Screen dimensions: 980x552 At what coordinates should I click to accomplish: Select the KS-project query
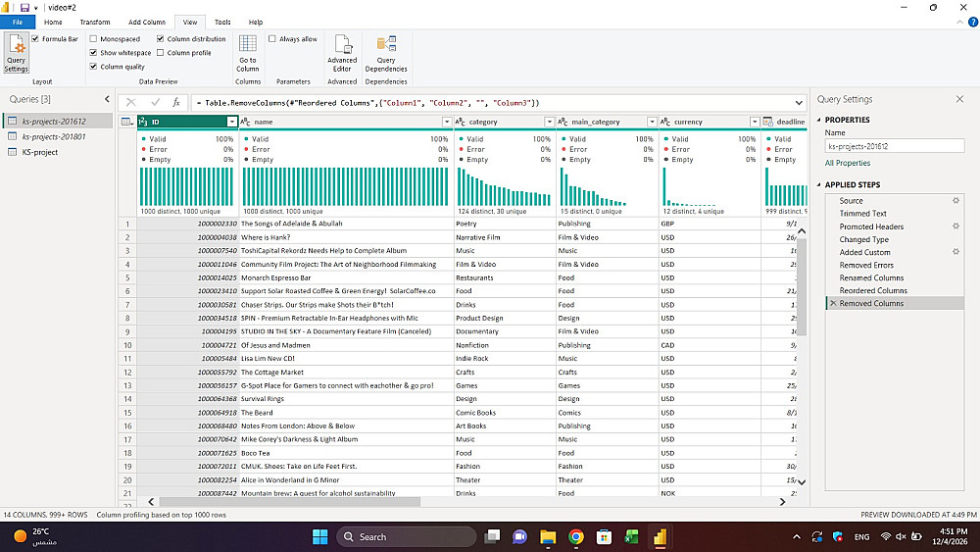[x=40, y=152]
